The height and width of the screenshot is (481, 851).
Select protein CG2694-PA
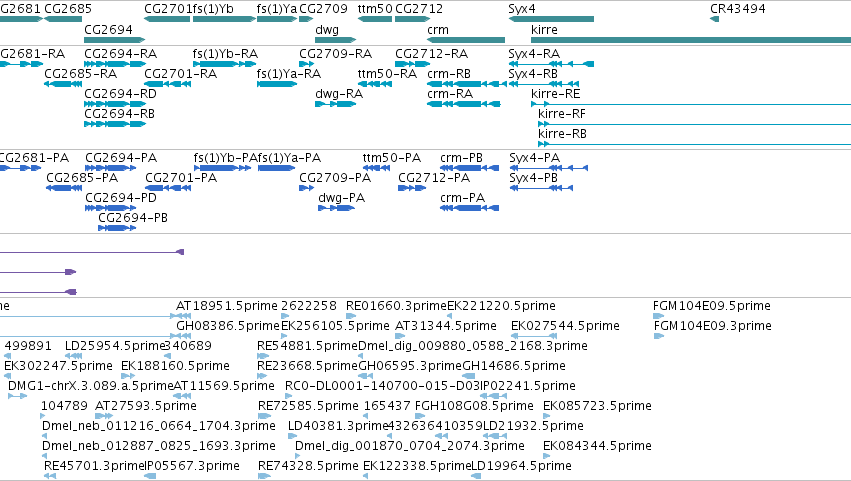pyautogui.click(x=121, y=158)
